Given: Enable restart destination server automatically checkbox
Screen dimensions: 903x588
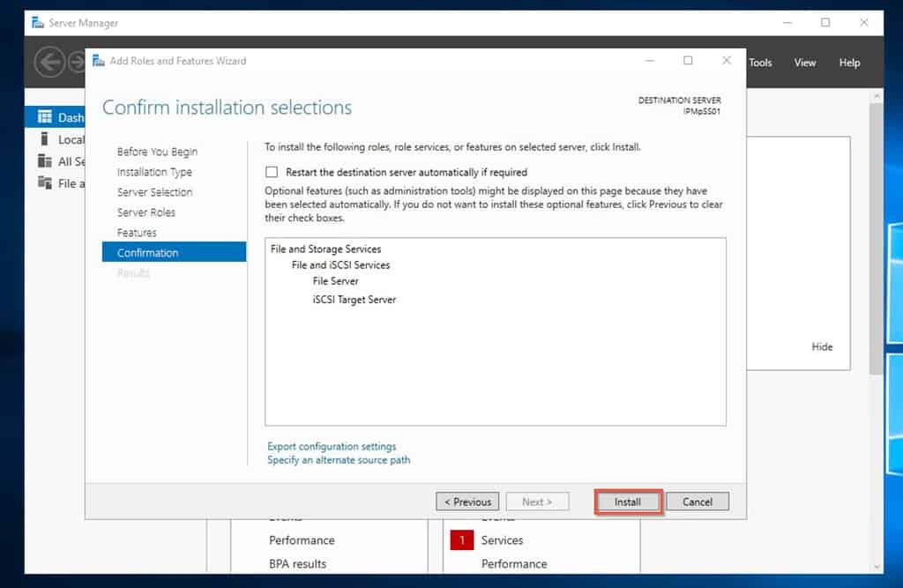Looking at the screenshot, I should click(272, 172).
